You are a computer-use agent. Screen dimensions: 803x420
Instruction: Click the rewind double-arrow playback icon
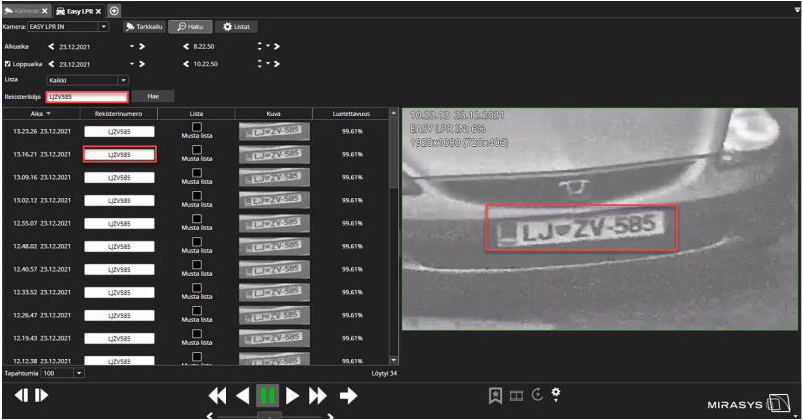tap(217, 395)
